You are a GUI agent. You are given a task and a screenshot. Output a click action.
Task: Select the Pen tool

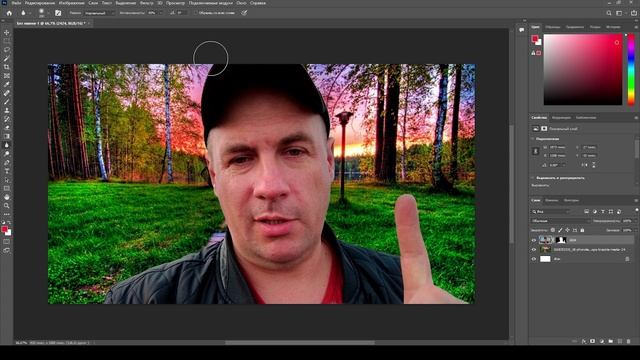[x=7, y=162]
